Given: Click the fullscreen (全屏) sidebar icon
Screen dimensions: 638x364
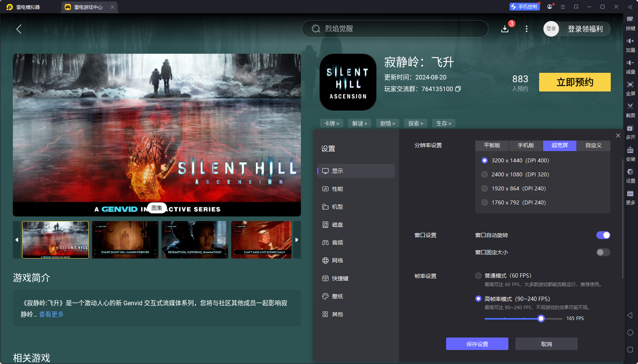Looking at the screenshot, I should (x=630, y=85).
